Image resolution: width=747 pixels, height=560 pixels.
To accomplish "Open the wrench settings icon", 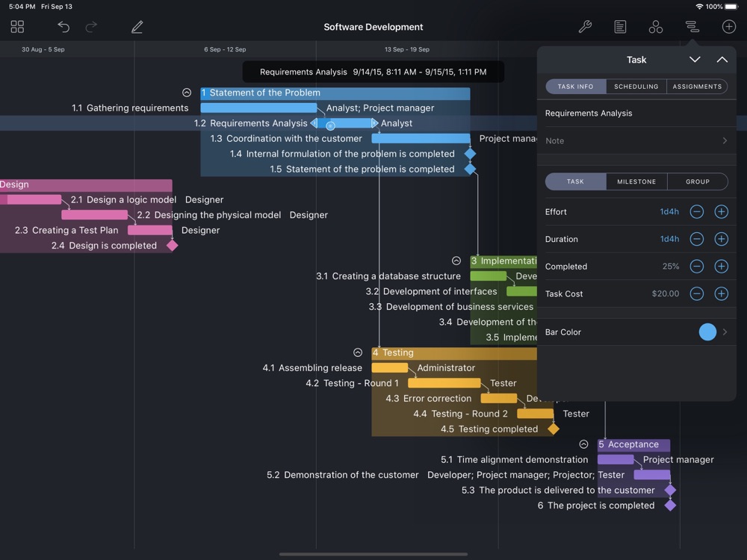I will click(x=585, y=27).
